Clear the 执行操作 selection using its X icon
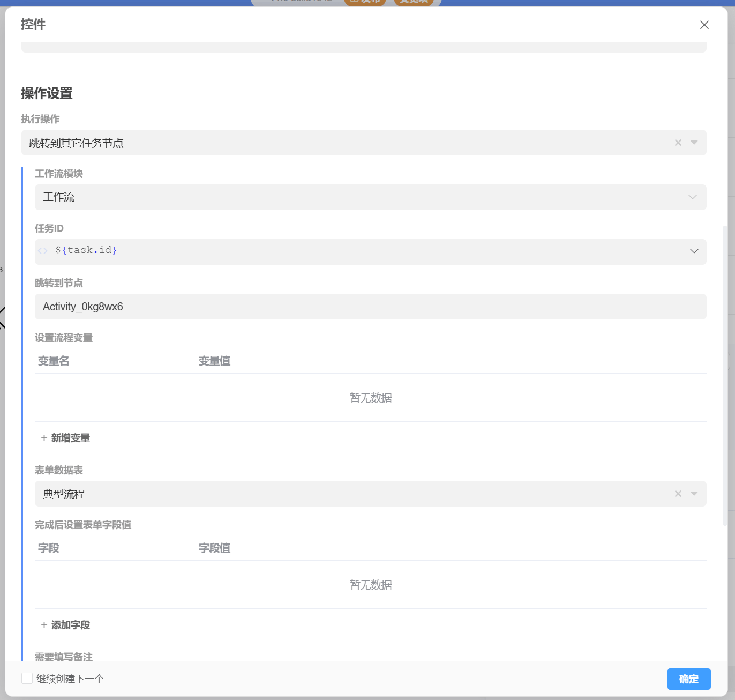This screenshot has width=735, height=700. tap(678, 143)
